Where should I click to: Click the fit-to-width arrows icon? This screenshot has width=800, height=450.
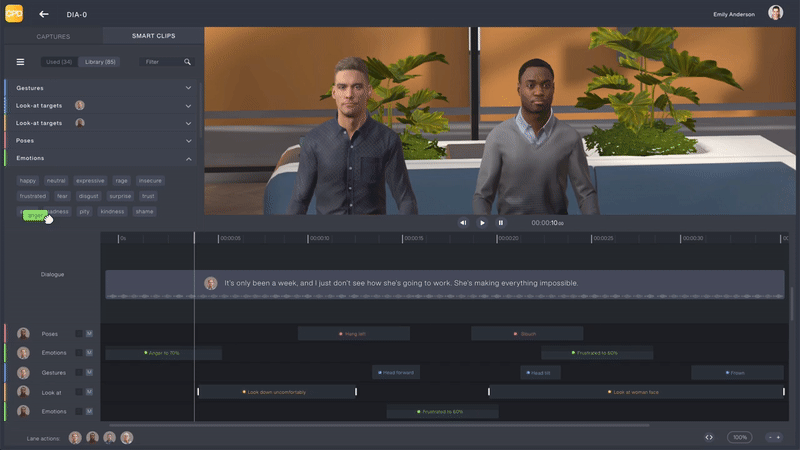tap(709, 437)
